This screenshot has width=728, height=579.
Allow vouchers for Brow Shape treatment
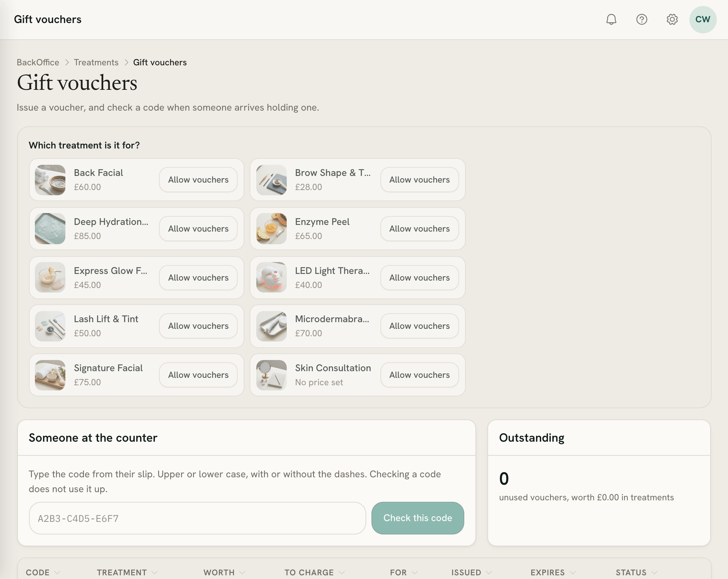420,180
